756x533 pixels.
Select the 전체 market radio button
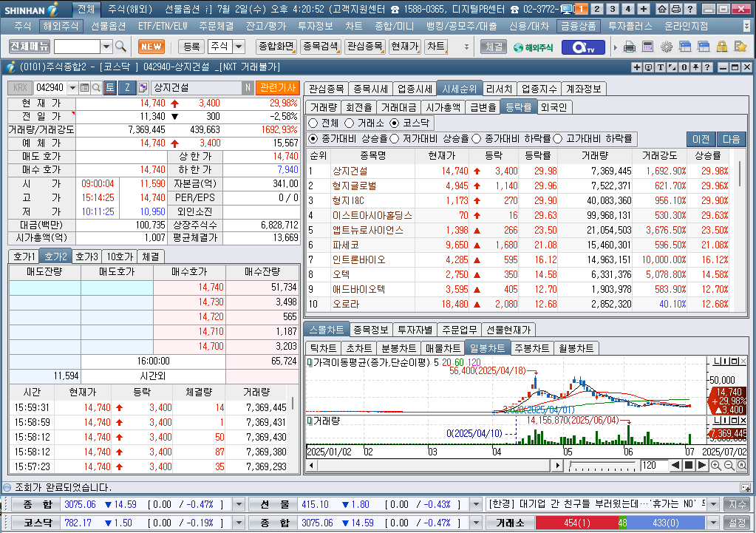point(313,123)
